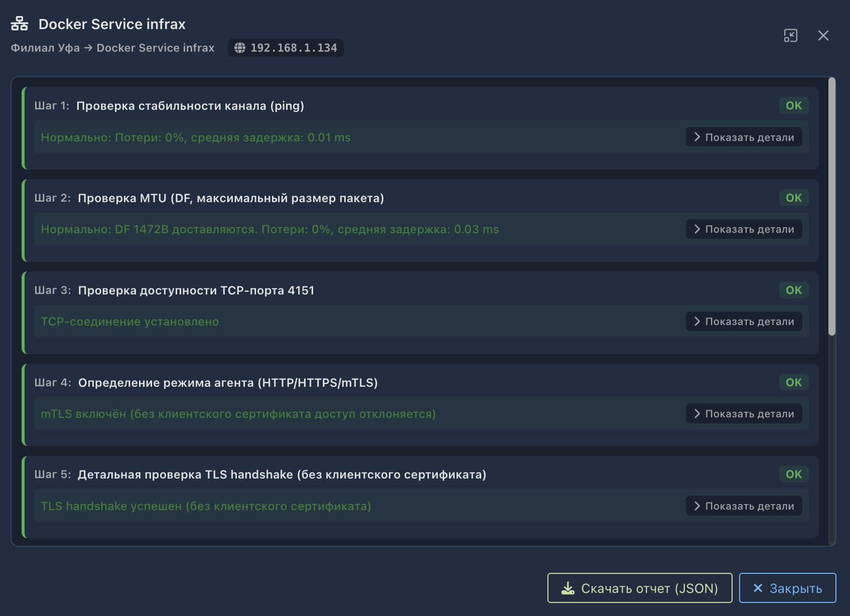850x616 pixels.
Task: Click the download icon in the report button
Action: pos(568,588)
